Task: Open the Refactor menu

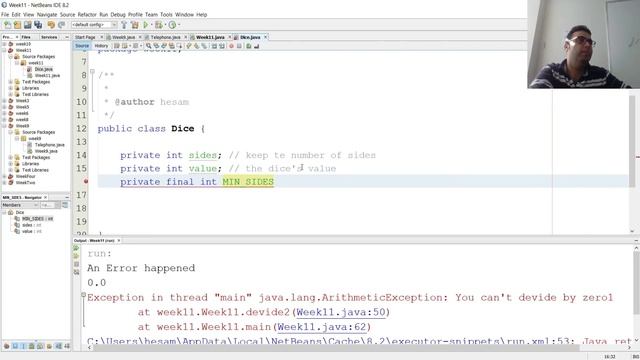Action: click(87, 14)
